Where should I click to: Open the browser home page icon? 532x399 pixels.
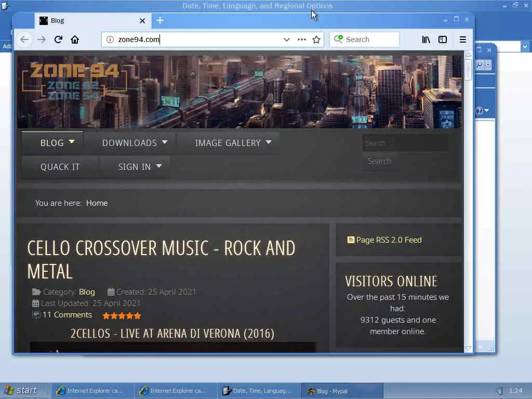75,39
